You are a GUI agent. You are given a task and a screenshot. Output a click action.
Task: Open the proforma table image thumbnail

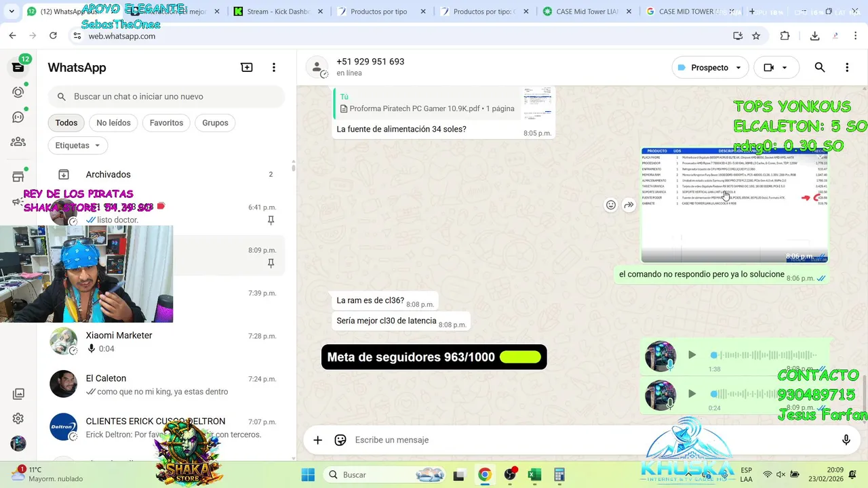point(734,205)
